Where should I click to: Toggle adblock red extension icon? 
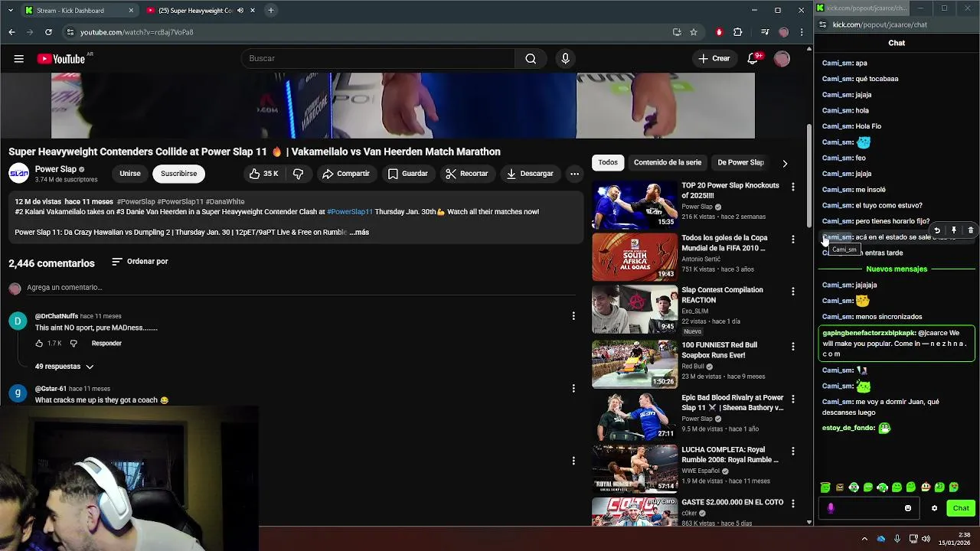[719, 32]
